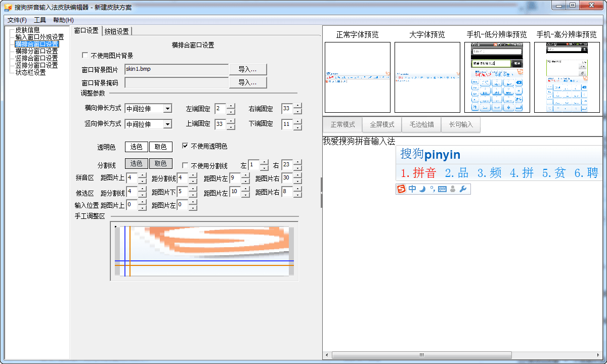Click 选色 for 透明色
The image size is (607, 364).
click(137, 147)
